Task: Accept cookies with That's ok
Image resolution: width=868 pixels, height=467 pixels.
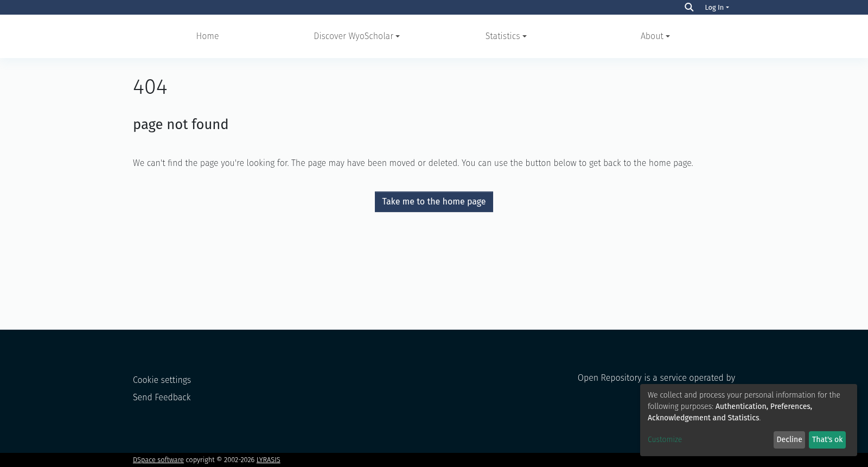Action: (827, 440)
